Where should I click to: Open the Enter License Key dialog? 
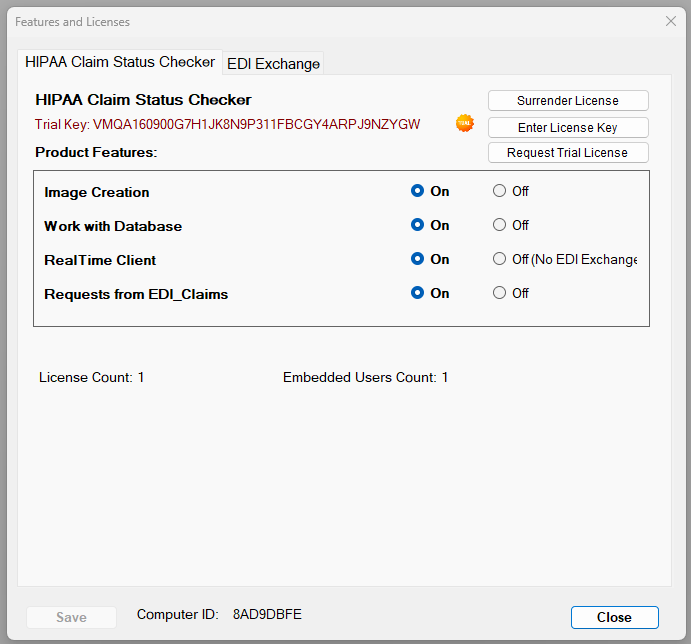pos(568,127)
